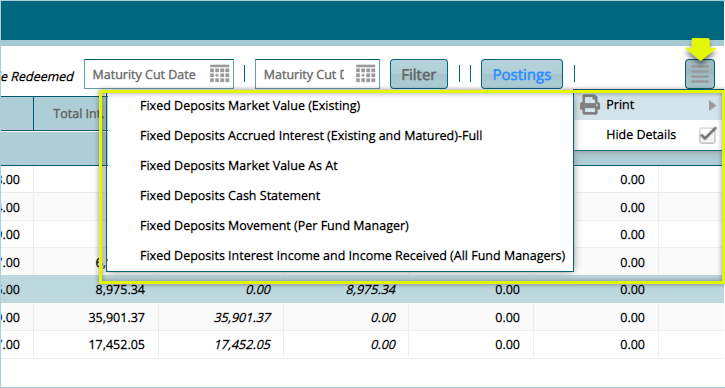Click the italic 0.00 in the 35,901.37 row
The image size is (725, 388).
click(383, 318)
